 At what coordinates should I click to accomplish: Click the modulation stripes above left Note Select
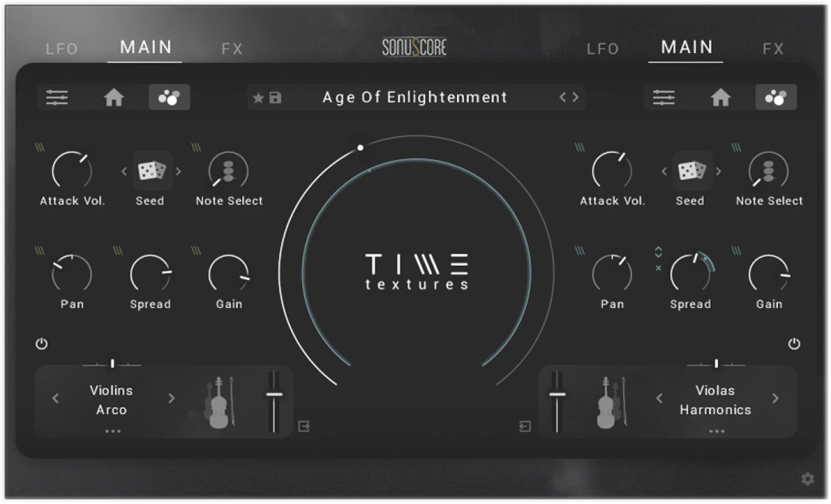[196, 148]
